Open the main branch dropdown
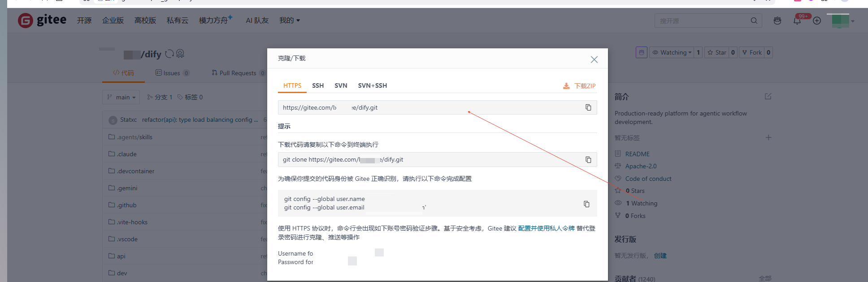The width and height of the screenshot is (868, 282). tap(121, 97)
